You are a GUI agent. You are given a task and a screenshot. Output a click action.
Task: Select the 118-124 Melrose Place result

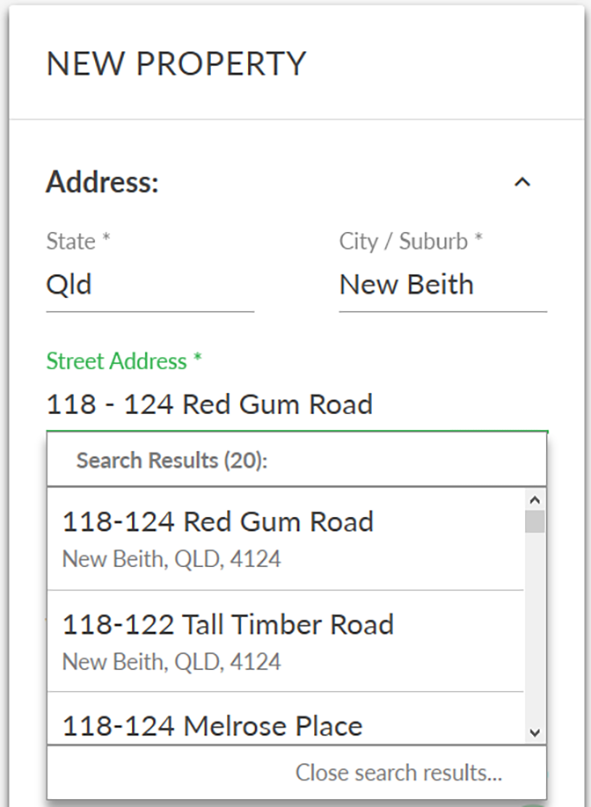click(x=286, y=718)
